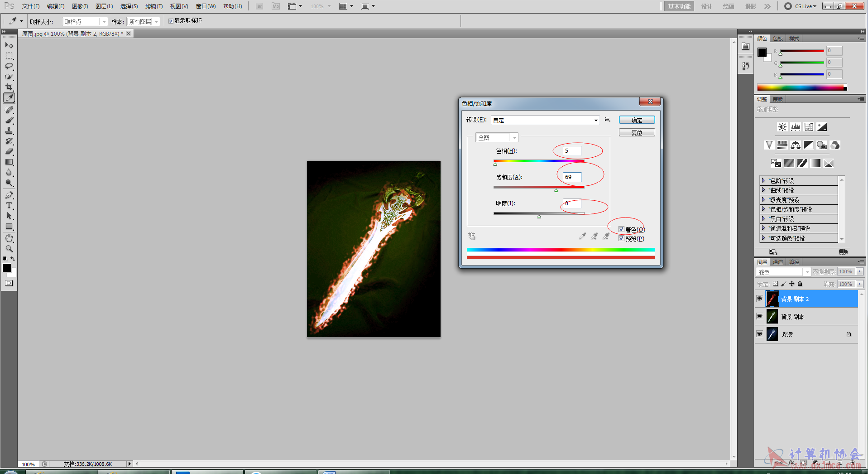Toggle Quick Mask mode
Image resolution: width=868 pixels, height=474 pixels.
click(x=9, y=283)
